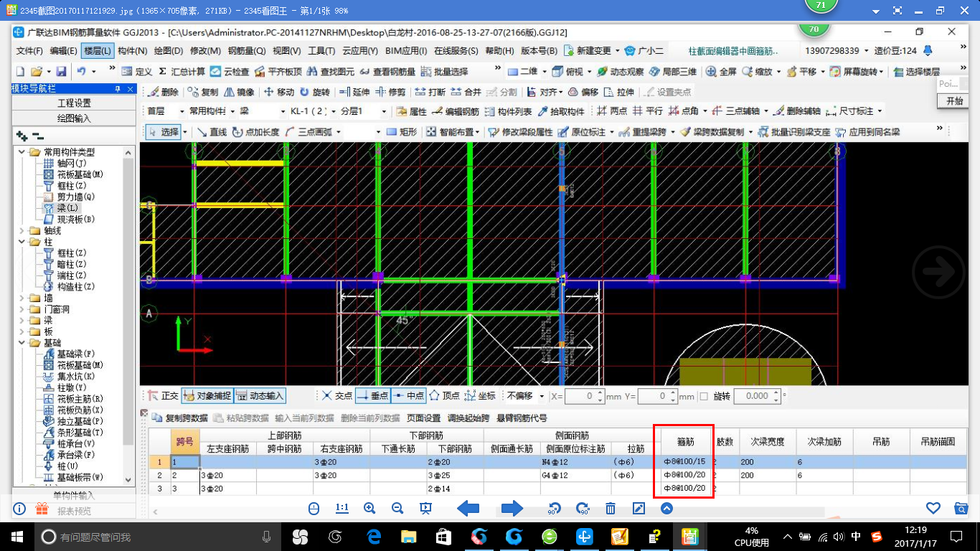Image resolution: width=980 pixels, height=551 pixels.
Task: Open 属性 properties panel
Action: point(412,111)
